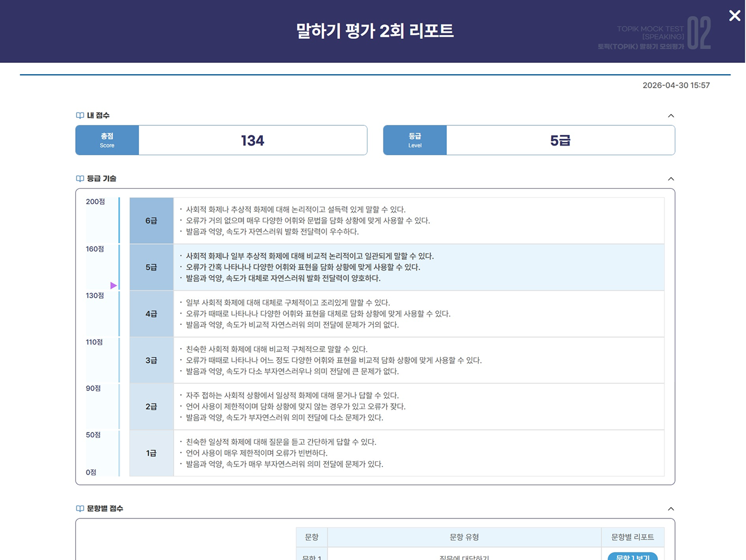
Task: Select the 6급 grade cell
Action: click(151, 221)
